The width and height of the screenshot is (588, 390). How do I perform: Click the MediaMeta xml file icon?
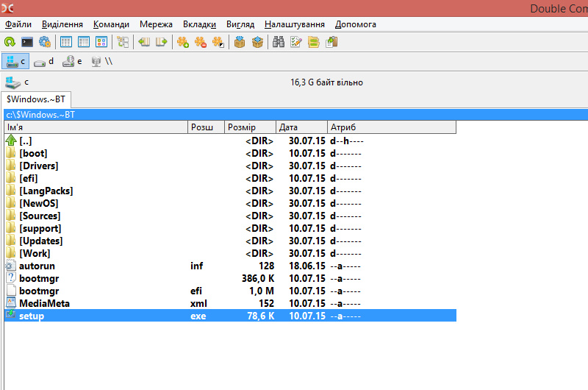click(11, 302)
